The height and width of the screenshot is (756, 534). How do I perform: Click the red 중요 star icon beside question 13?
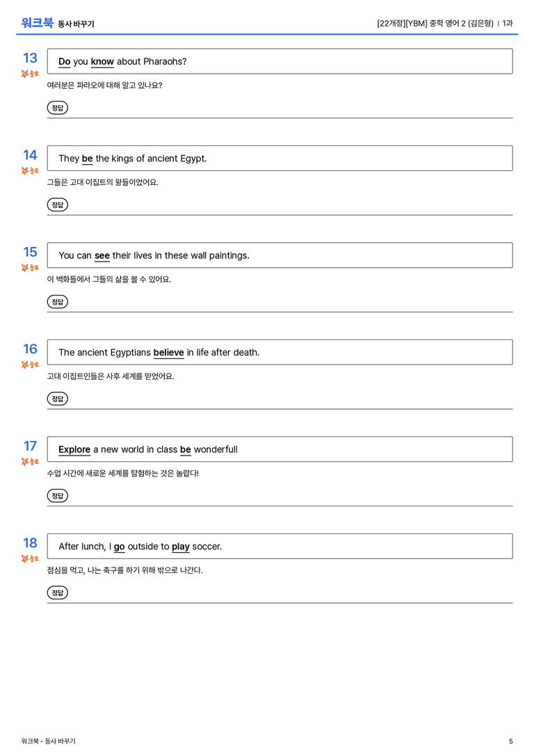(x=24, y=74)
